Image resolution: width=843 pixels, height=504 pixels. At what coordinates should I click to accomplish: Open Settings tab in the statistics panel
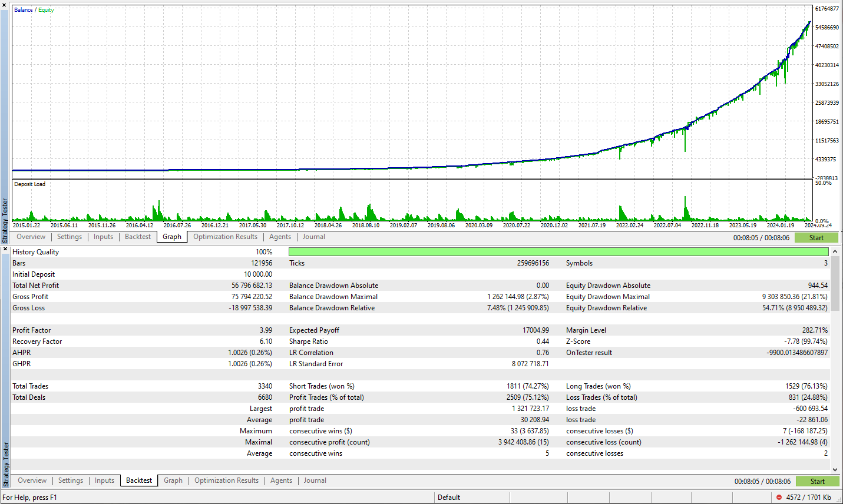[x=71, y=480]
